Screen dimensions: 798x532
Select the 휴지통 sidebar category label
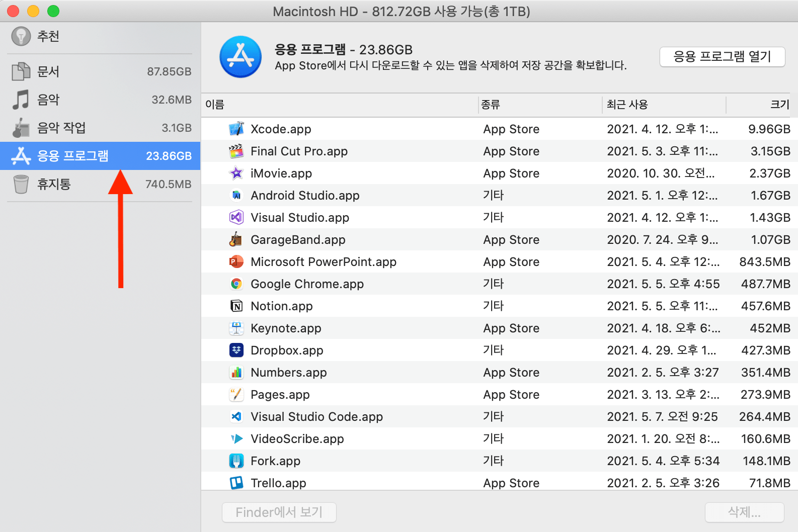point(54,184)
